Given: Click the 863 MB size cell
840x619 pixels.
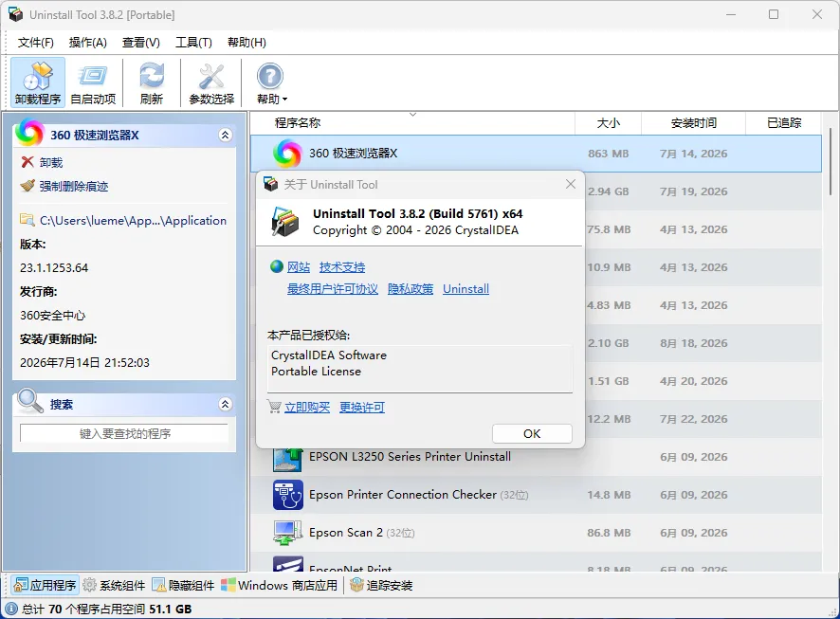Looking at the screenshot, I should pyautogui.click(x=608, y=154).
